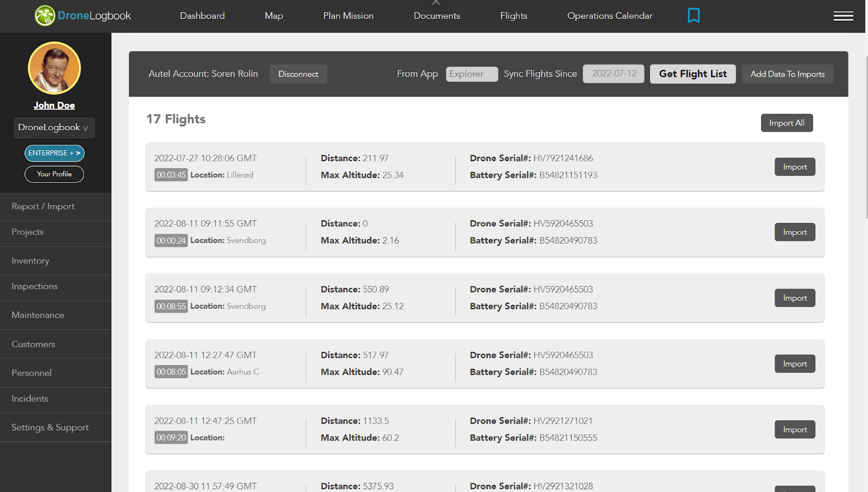Import the 2022-08-11 09:11:55 flight
This screenshot has width=868, height=492.
click(795, 232)
